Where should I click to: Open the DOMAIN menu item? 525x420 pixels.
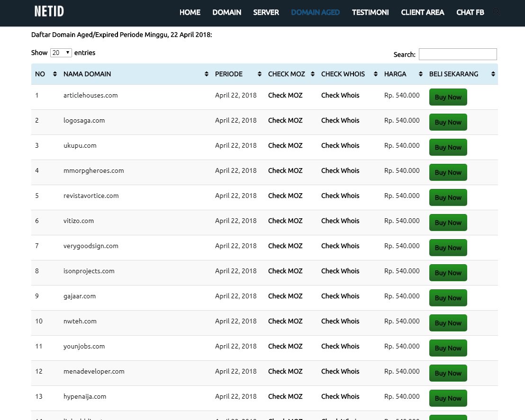tap(226, 12)
